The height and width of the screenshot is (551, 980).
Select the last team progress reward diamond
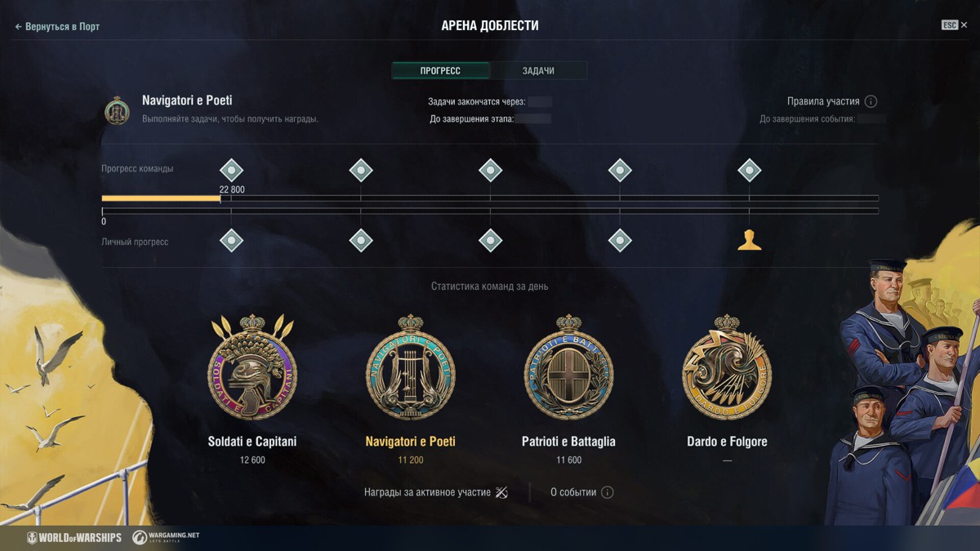coord(749,171)
